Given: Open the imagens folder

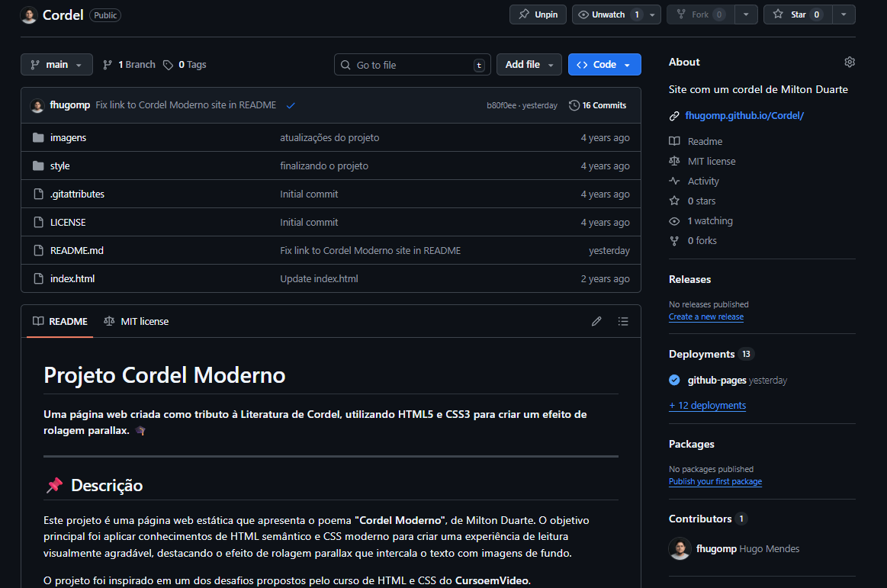Looking at the screenshot, I should click(x=68, y=138).
